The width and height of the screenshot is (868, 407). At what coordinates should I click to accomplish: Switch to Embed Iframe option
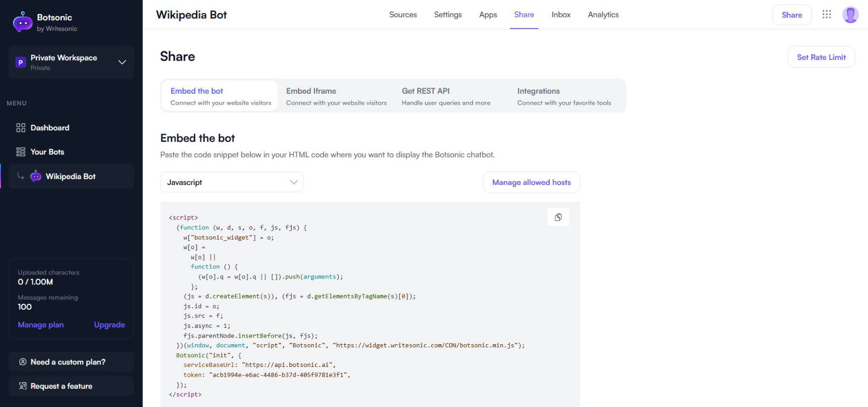point(336,96)
